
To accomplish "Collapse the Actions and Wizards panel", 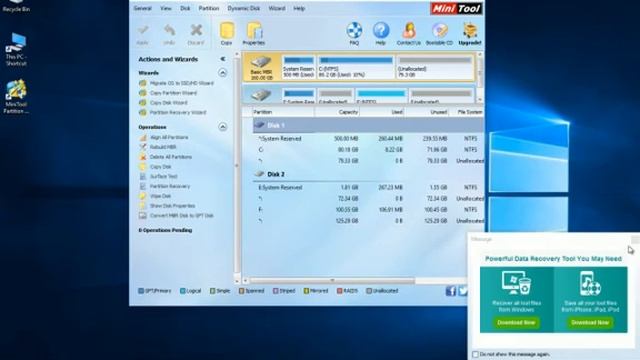I will point(222,59).
